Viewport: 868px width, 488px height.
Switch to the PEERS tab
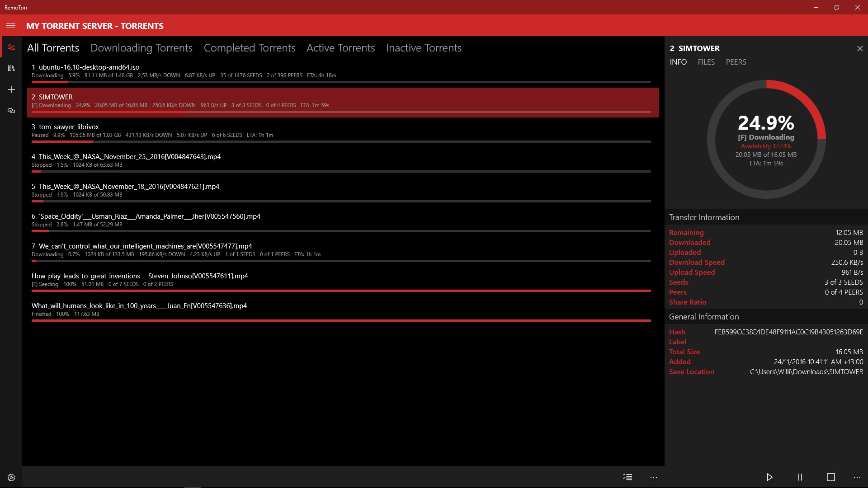pos(736,62)
